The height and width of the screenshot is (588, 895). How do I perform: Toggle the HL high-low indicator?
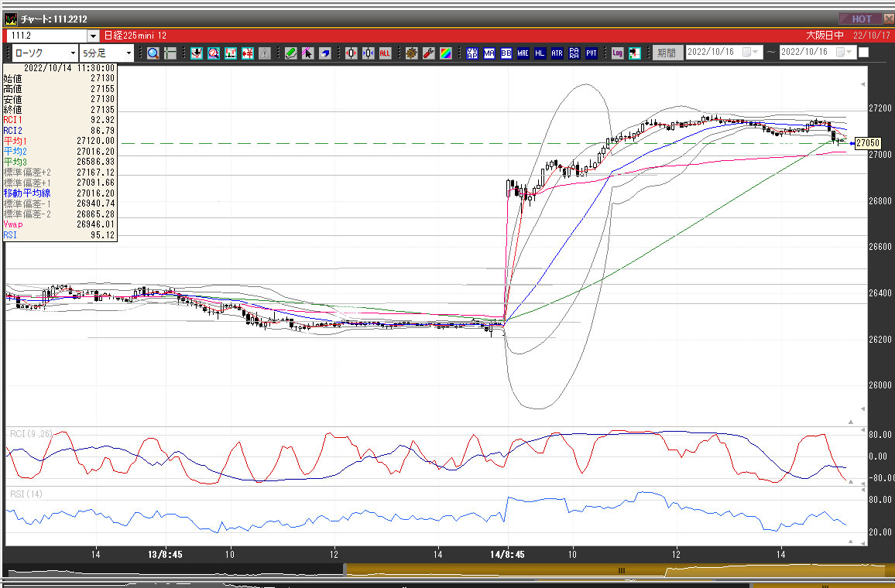[x=540, y=53]
